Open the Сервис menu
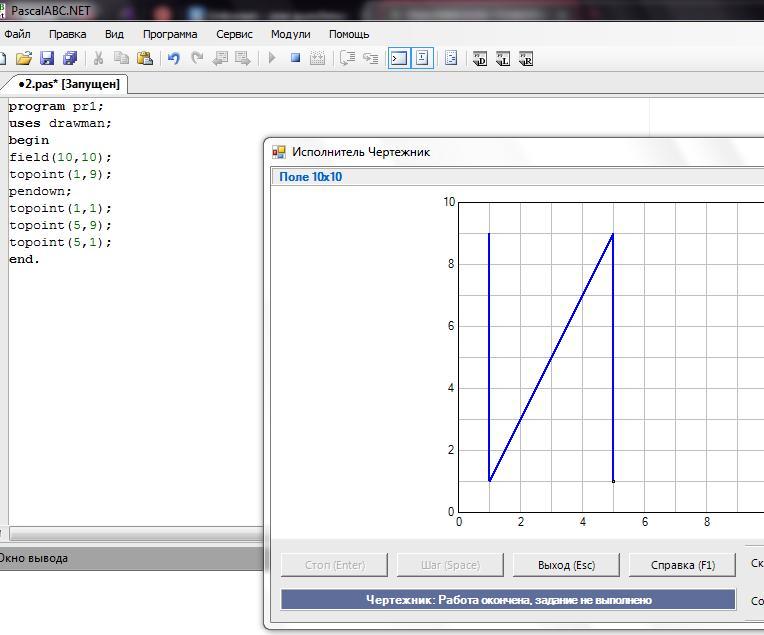Image resolution: width=764 pixels, height=635 pixels. click(234, 34)
